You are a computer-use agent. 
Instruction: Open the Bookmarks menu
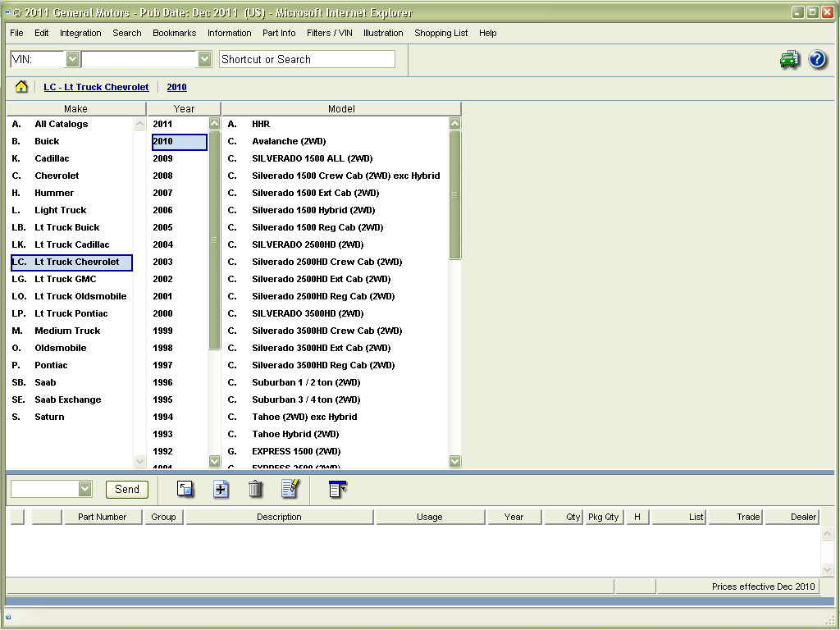[174, 33]
